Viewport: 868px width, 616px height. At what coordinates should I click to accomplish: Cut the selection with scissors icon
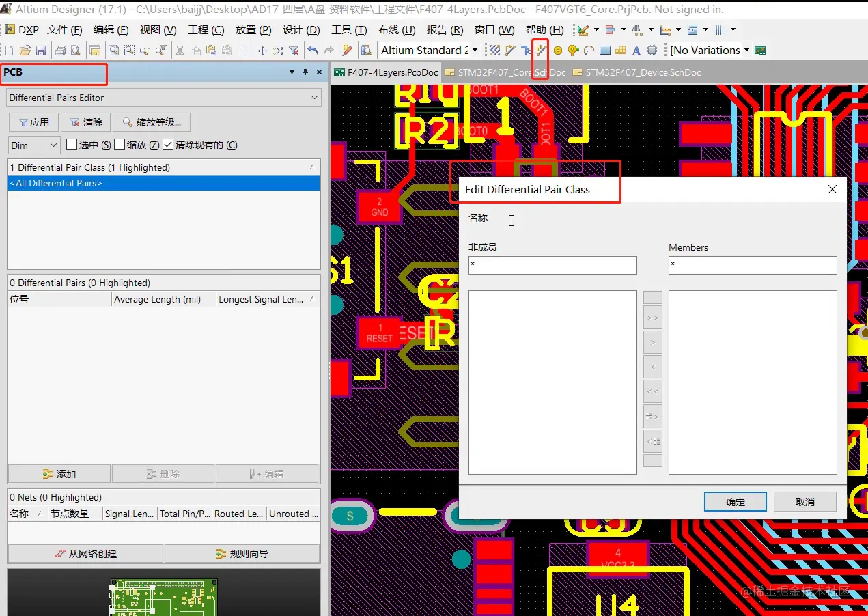179,51
